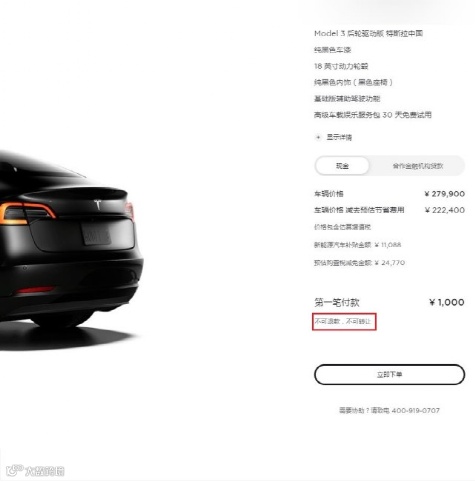Click the ¥ 222,400 price after savings
Screen dimensions: 475x482
[445, 210]
